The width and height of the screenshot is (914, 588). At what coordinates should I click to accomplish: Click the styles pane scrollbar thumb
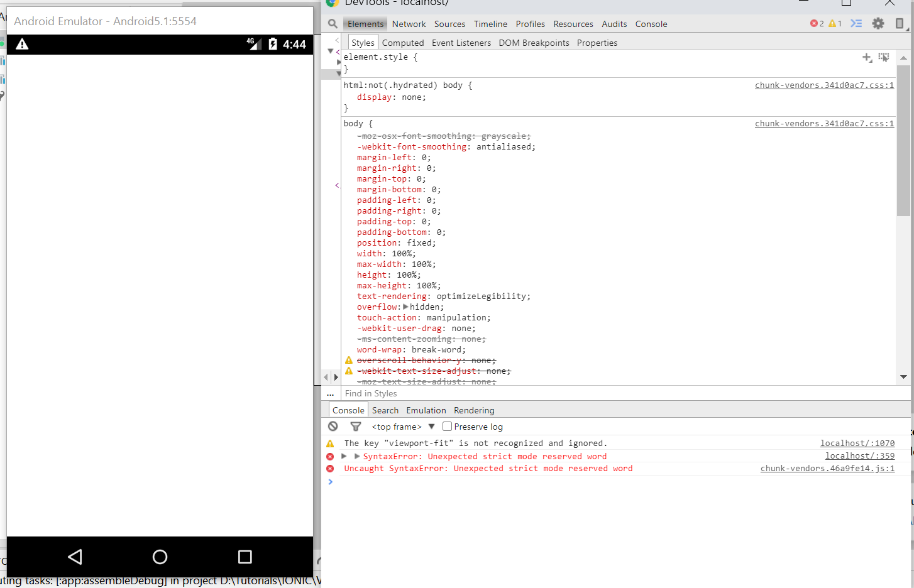903,140
